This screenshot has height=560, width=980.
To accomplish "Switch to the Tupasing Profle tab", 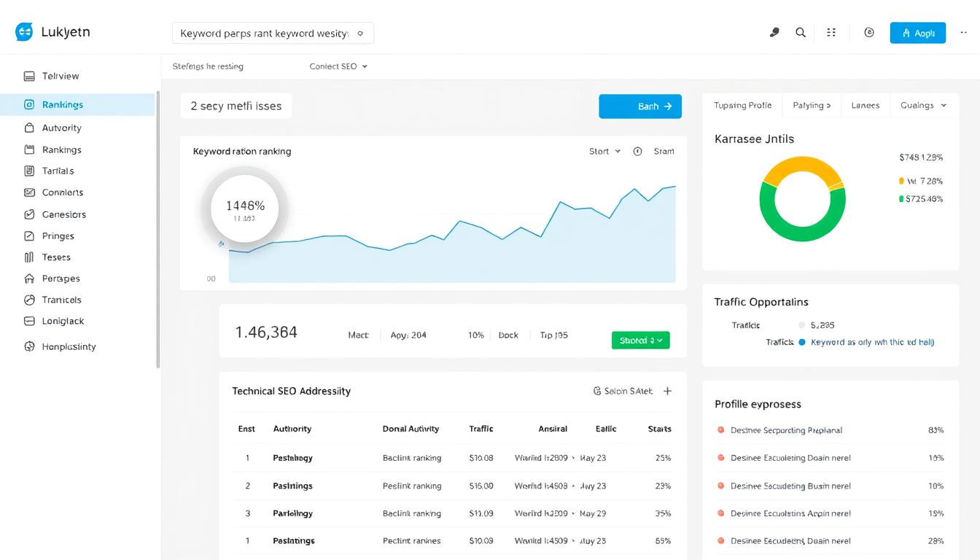I will [742, 106].
